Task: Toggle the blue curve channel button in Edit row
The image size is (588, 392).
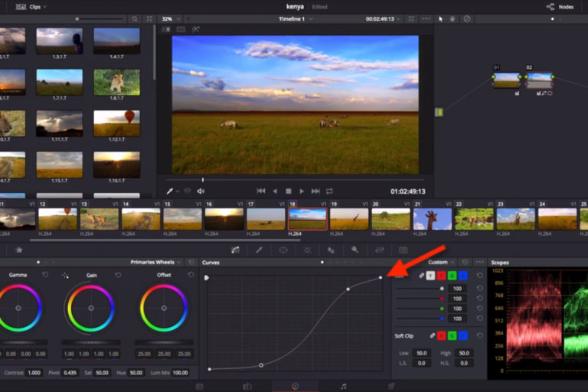Action: 463,276
